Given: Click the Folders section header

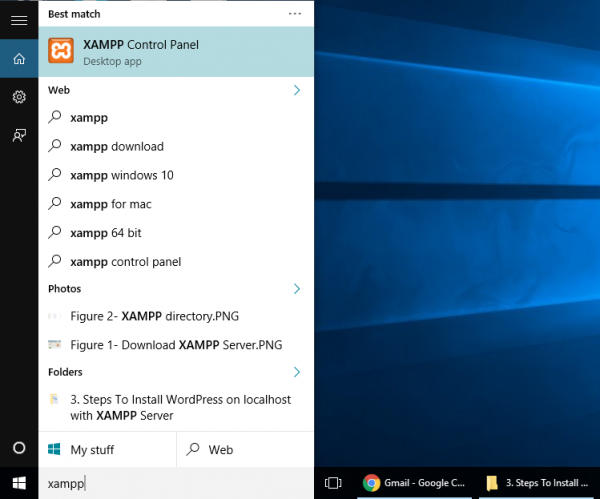Looking at the screenshot, I should point(65,372).
